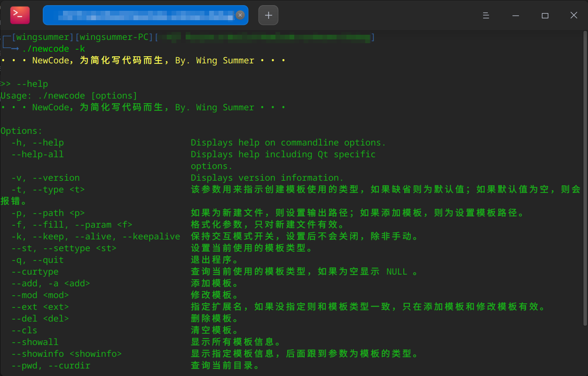Image resolution: width=588 pixels, height=376 pixels.
Task: Maximize the terminal window
Action: click(x=545, y=15)
